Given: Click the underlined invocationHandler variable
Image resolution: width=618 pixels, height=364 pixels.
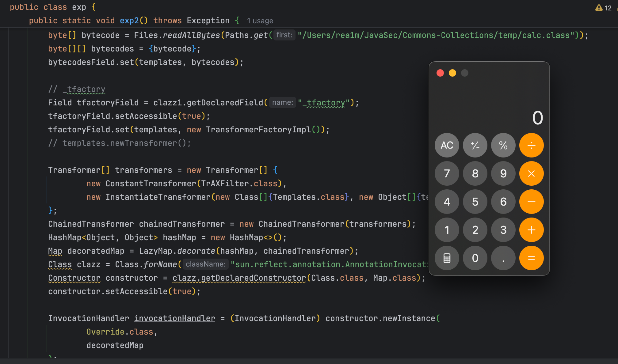Looking at the screenshot, I should 175,318.
